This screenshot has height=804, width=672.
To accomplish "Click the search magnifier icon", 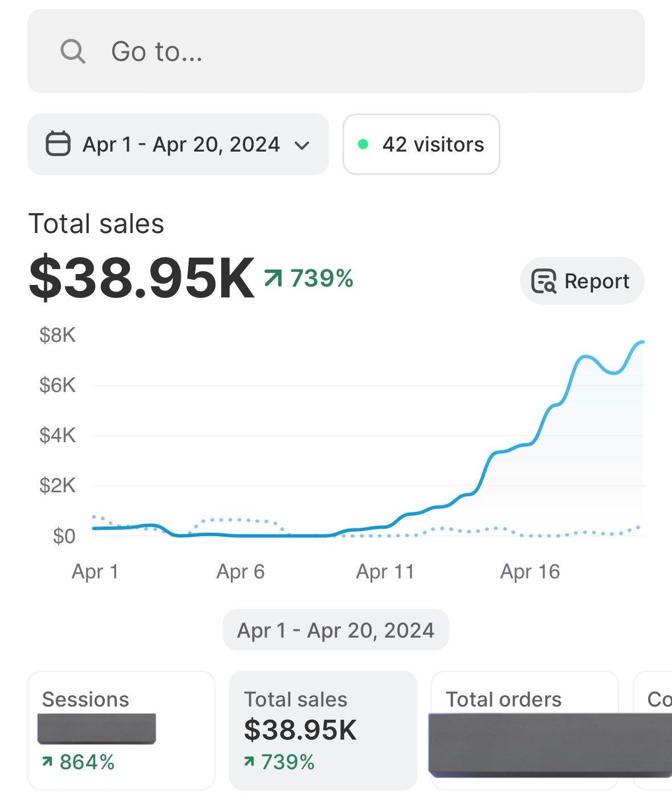I will point(73,51).
